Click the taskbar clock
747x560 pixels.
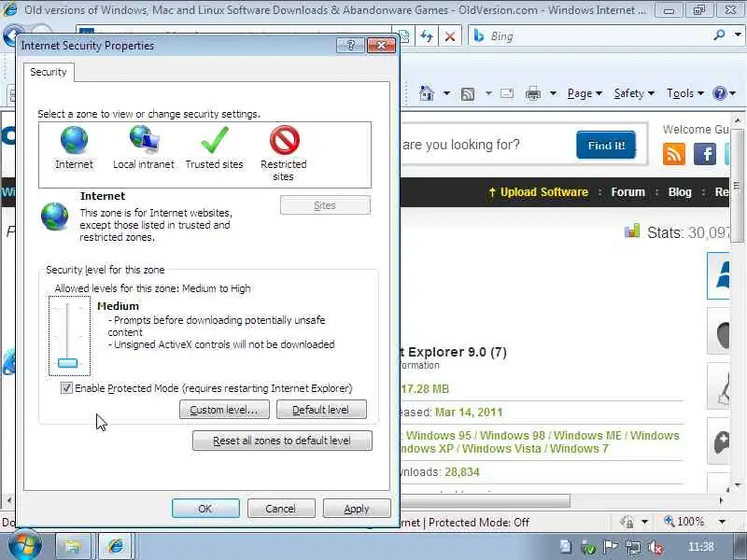(701, 547)
